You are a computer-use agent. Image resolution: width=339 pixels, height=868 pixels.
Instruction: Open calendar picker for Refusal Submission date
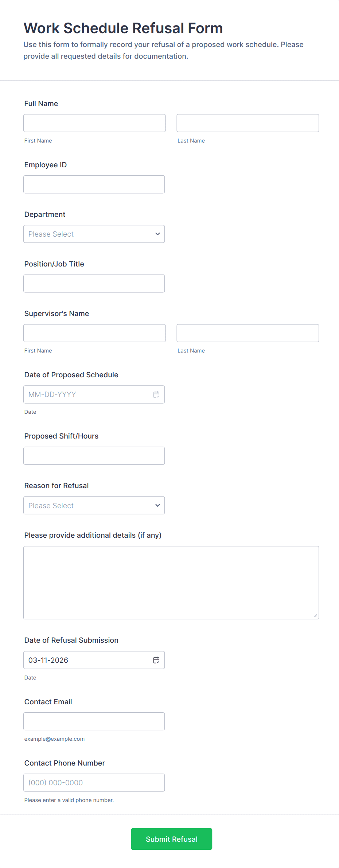pos(156,660)
